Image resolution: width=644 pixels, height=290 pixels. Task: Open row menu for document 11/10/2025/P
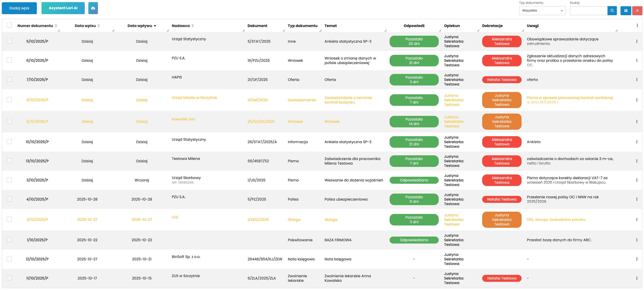pyautogui.click(x=637, y=278)
